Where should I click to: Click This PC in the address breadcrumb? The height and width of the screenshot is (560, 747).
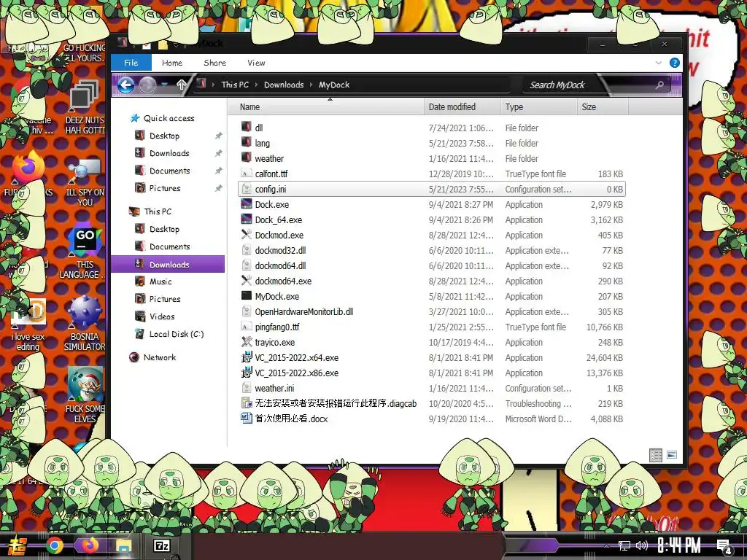tap(235, 85)
